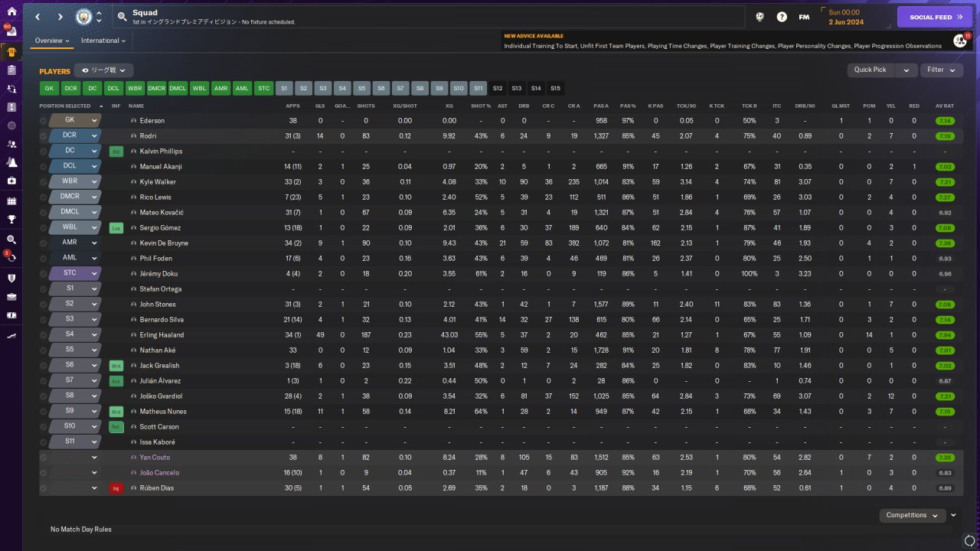Toggle the selection circle on Rúben Dias' row
The height and width of the screenshot is (551, 980).
tap(44, 488)
